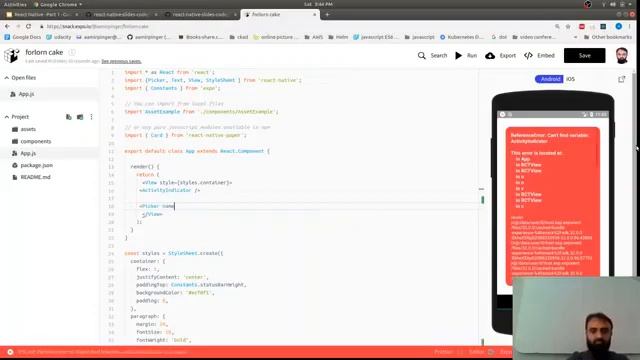Collapse the Open files section
Image resolution: width=640 pixels, height=360 pixels.
tap(7, 78)
